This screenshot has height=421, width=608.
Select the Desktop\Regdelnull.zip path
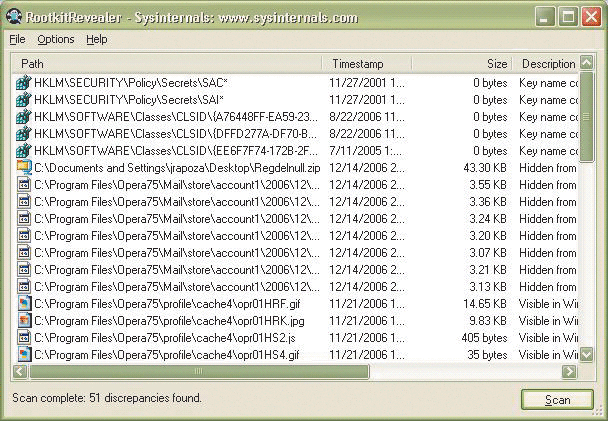[177, 168]
